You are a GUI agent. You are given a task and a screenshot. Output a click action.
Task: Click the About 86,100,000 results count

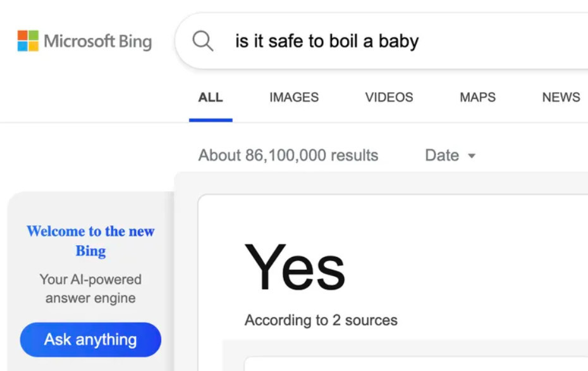pos(288,156)
